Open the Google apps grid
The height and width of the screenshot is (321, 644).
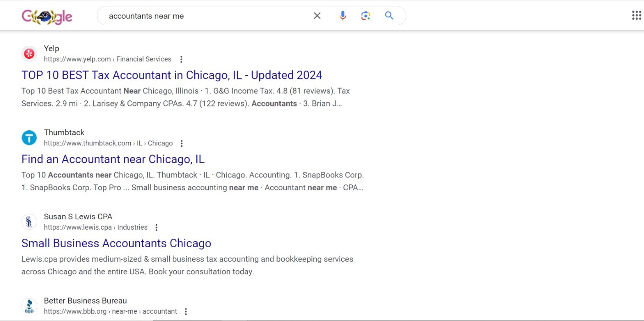(636, 16)
